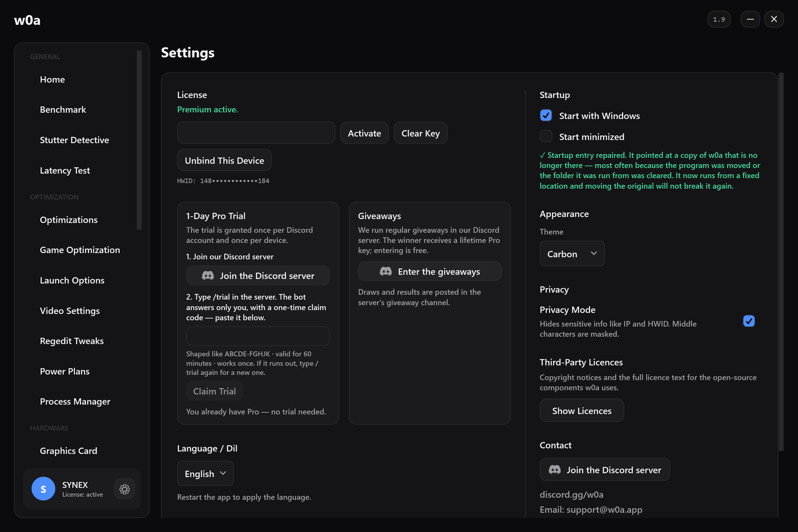
Task: Turn off Privacy Mode checkbox
Action: point(749,321)
